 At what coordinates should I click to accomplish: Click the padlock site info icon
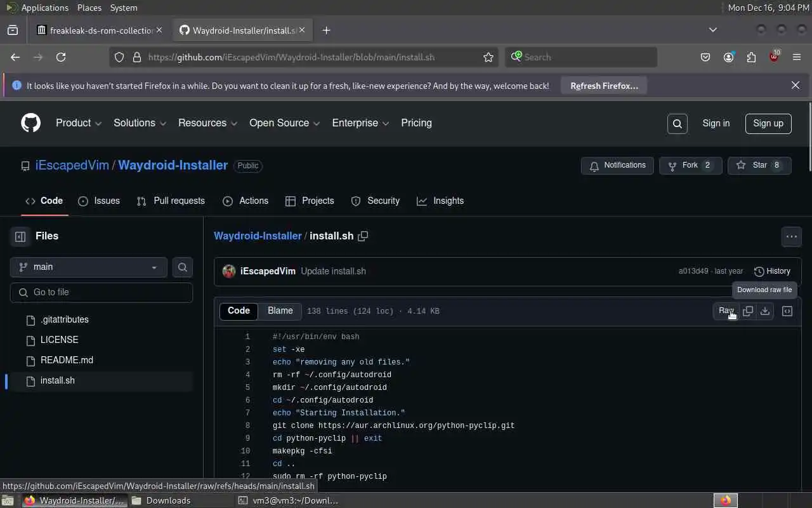(x=136, y=57)
